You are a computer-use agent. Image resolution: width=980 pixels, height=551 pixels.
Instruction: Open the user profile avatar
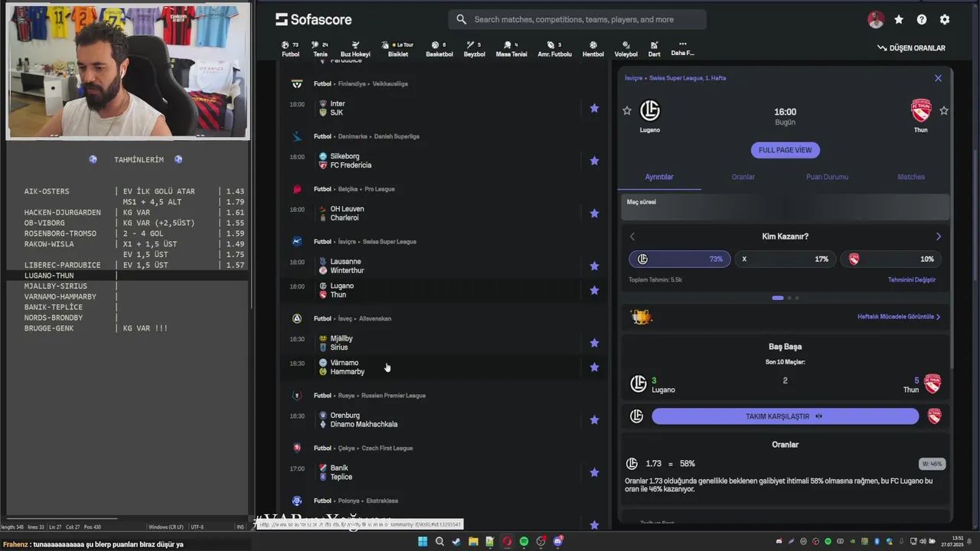click(876, 20)
